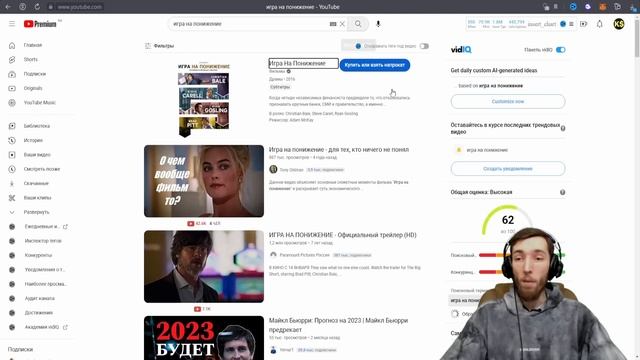This screenshot has width=640, height=360.
Task: Click the Ваши клипы scissors icon
Action: click(12, 198)
